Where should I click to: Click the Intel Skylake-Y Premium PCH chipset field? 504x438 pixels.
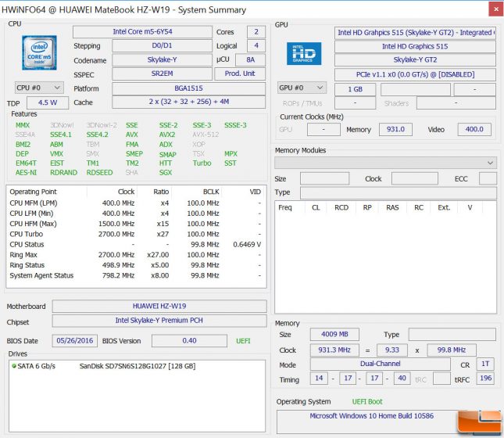click(x=159, y=321)
